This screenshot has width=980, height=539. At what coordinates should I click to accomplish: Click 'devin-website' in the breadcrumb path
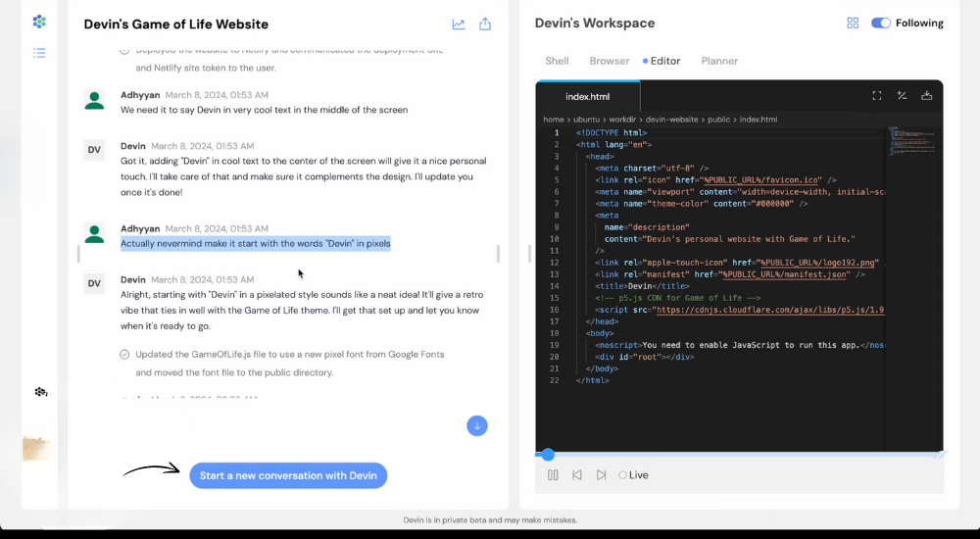(x=672, y=120)
